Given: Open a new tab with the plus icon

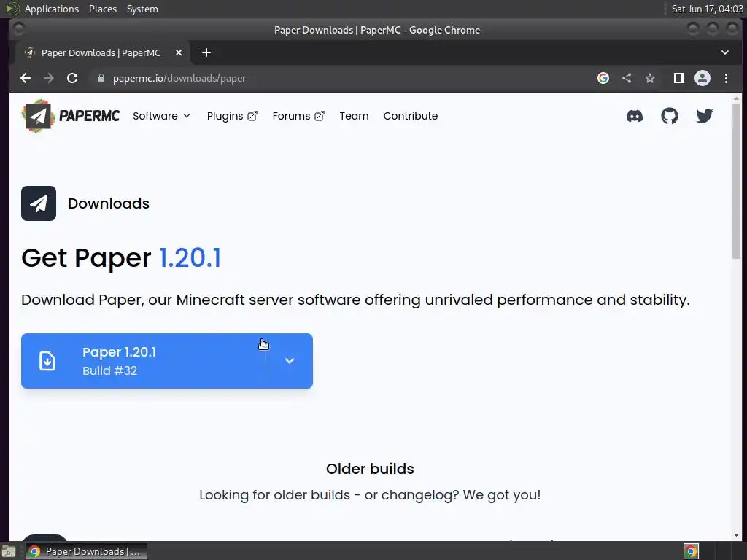Looking at the screenshot, I should [206, 52].
